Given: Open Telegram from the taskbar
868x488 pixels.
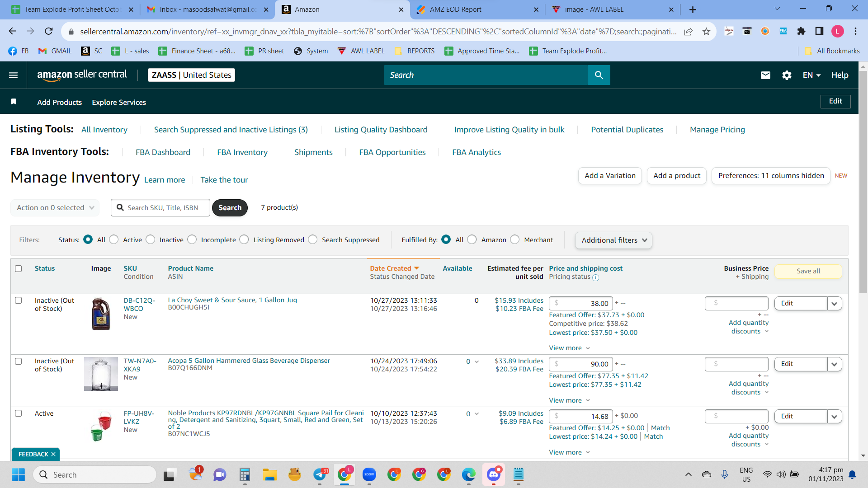Looking at the screenshot, I should [320, 474].
